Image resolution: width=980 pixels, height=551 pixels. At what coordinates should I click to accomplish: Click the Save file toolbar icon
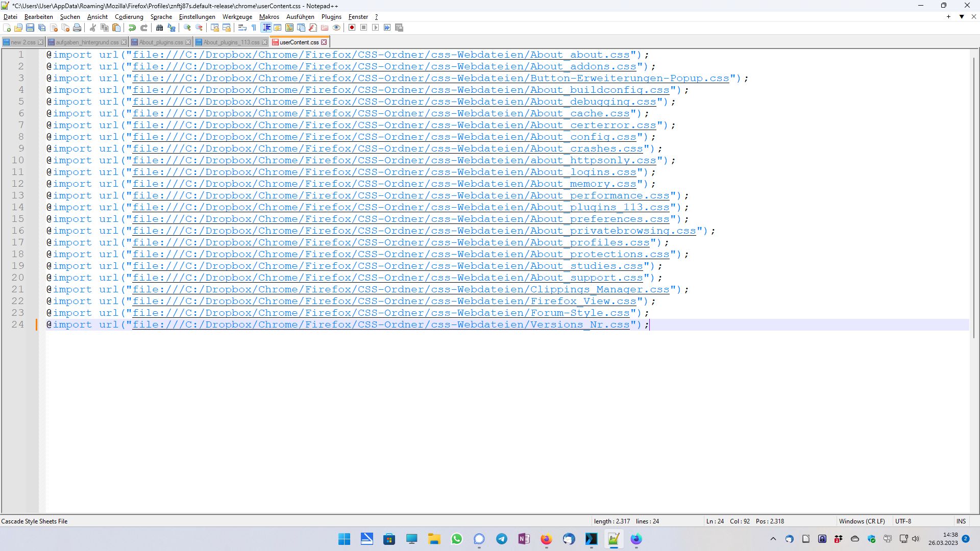point(30,28)
